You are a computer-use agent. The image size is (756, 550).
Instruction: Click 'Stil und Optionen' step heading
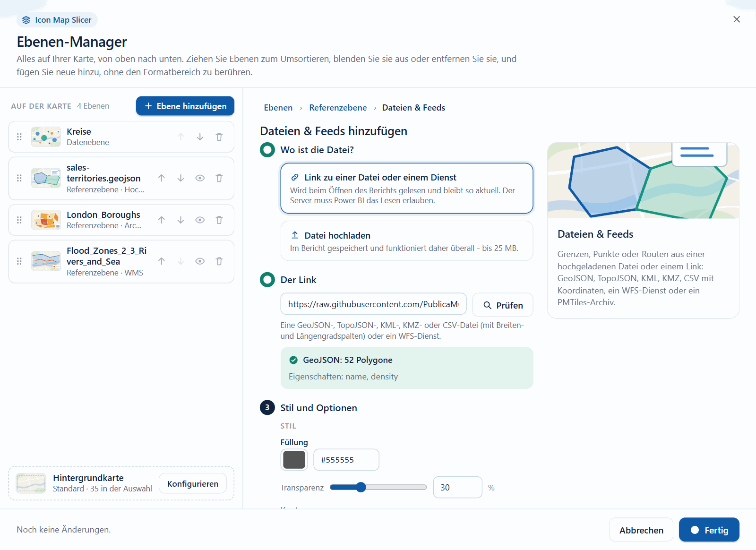(x=319, y=408)
